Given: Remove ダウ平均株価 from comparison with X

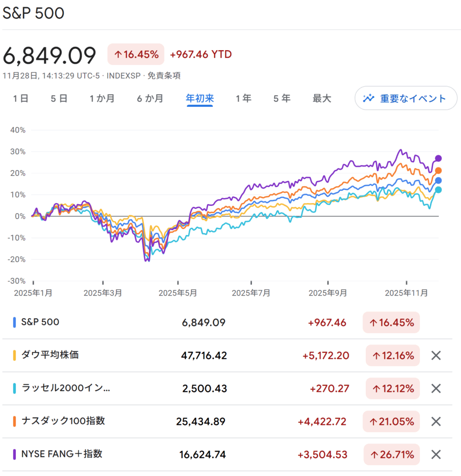Looking at the screenshot, I should click(x=435, y=356).
